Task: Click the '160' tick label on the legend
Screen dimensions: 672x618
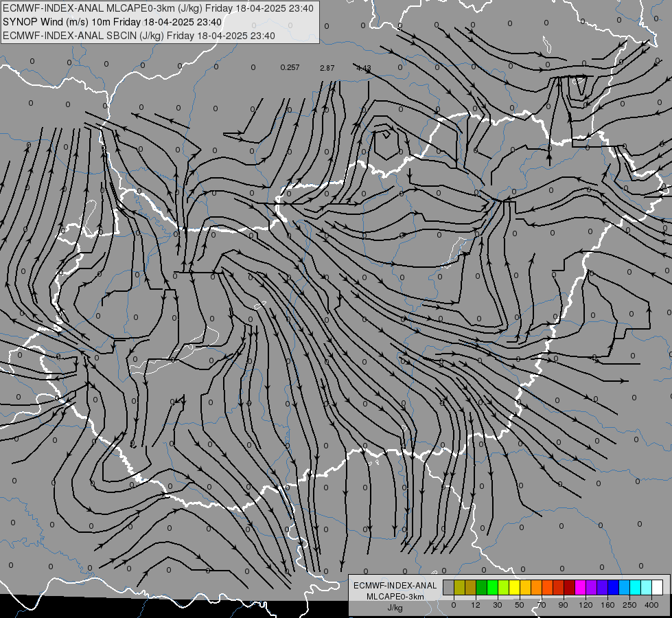Action: (x=607, y=605)
